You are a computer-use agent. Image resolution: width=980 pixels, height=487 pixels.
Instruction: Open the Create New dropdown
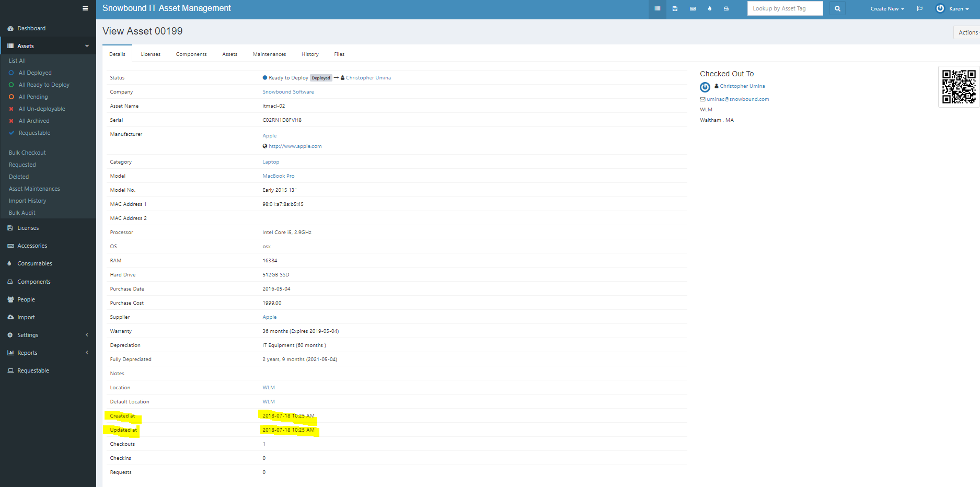click(x=887, y=8)
